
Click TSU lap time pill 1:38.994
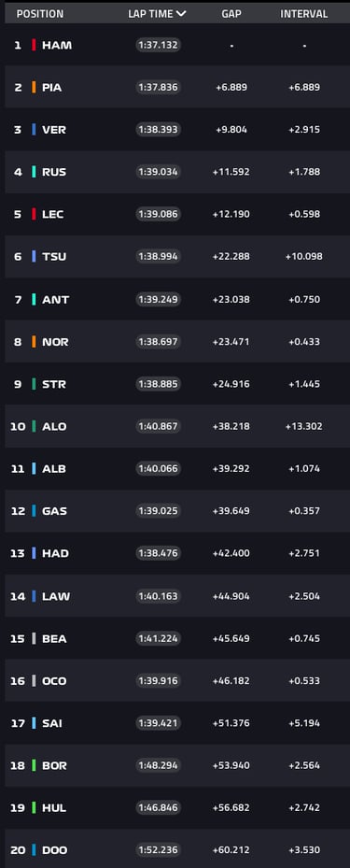(158, 256)
